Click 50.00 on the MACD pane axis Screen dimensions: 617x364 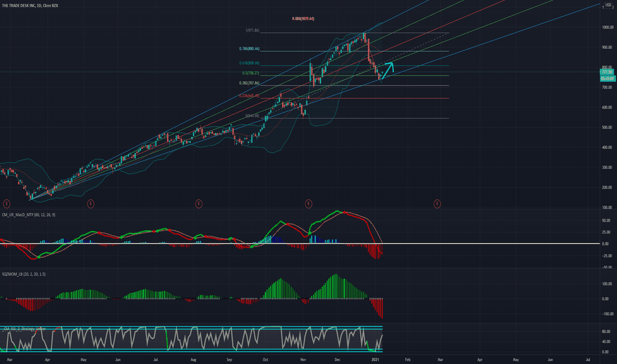607,220
